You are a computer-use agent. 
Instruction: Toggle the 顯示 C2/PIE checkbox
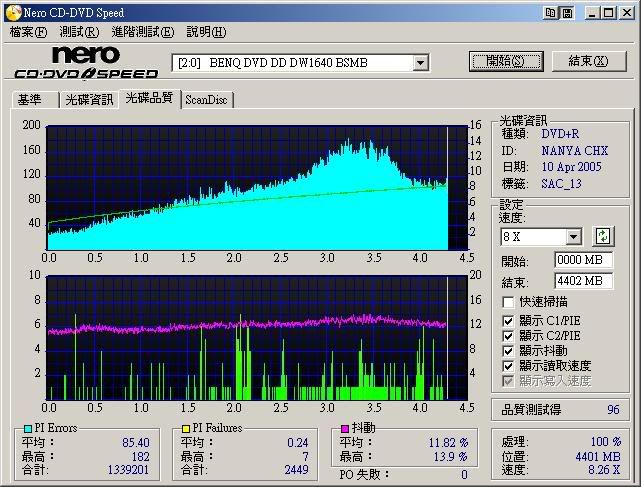(x=508, y=336)
